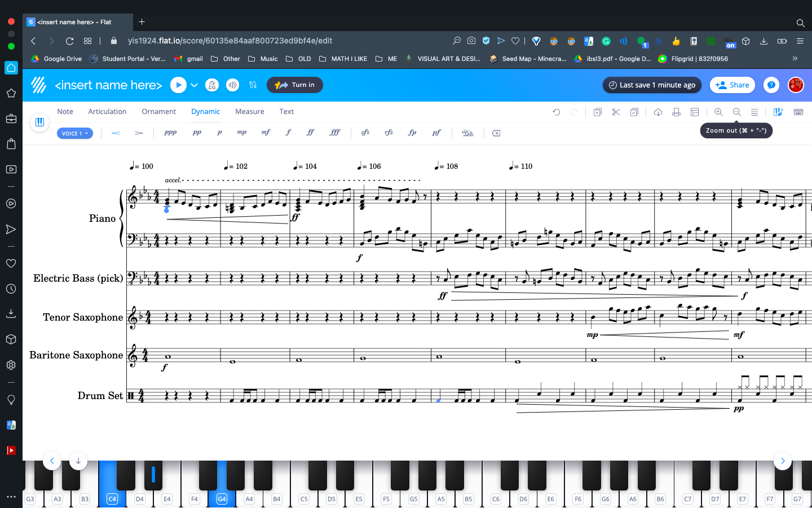812x508 pixels.
Task: Switch to the Measure tab
Action: tap(249, 111)
